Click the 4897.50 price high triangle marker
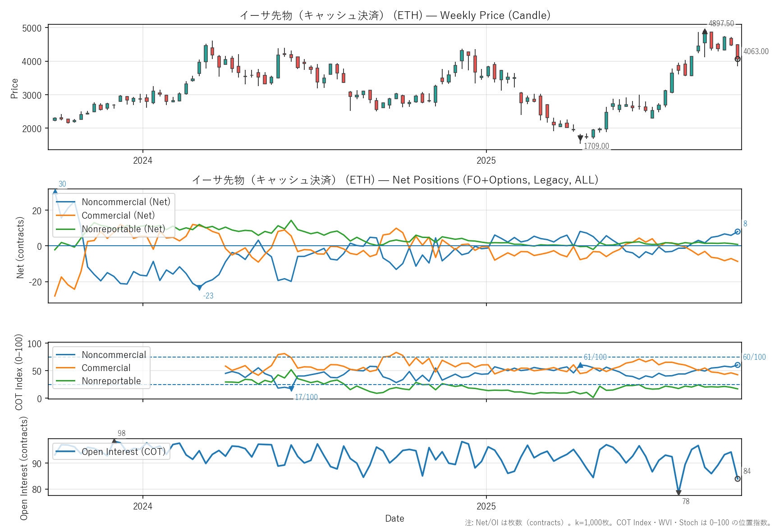779x532 pixels. [705, 32]
